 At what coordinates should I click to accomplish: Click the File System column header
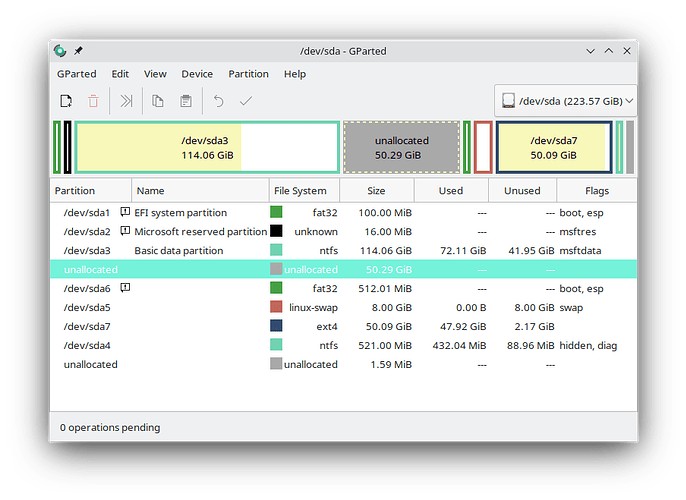(x=304, y=191)
